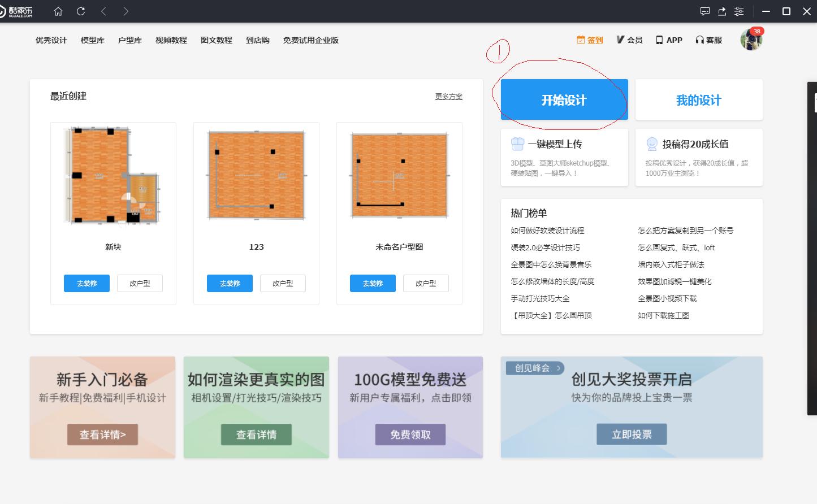Viewport: 817px width, 504px height.
Task: Click 去装修 under the 新块 project
Action: pyautogui.click(x=87, y=283)
